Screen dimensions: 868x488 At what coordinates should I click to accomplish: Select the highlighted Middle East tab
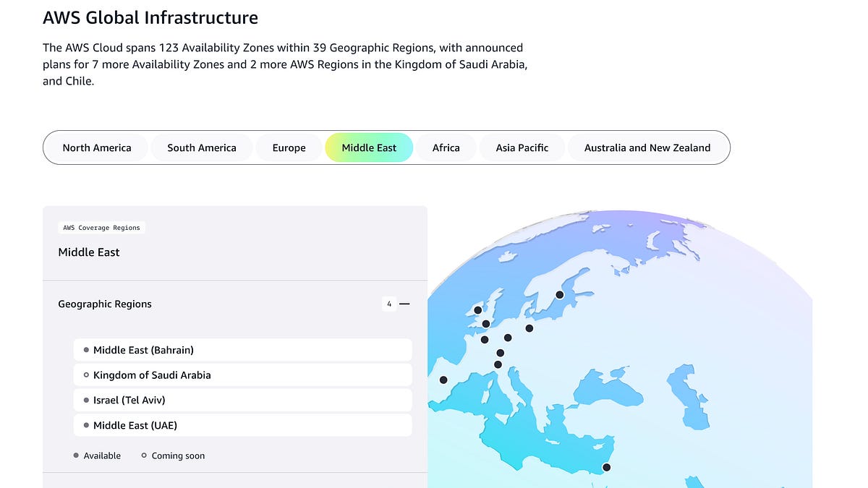pos(369,147)
